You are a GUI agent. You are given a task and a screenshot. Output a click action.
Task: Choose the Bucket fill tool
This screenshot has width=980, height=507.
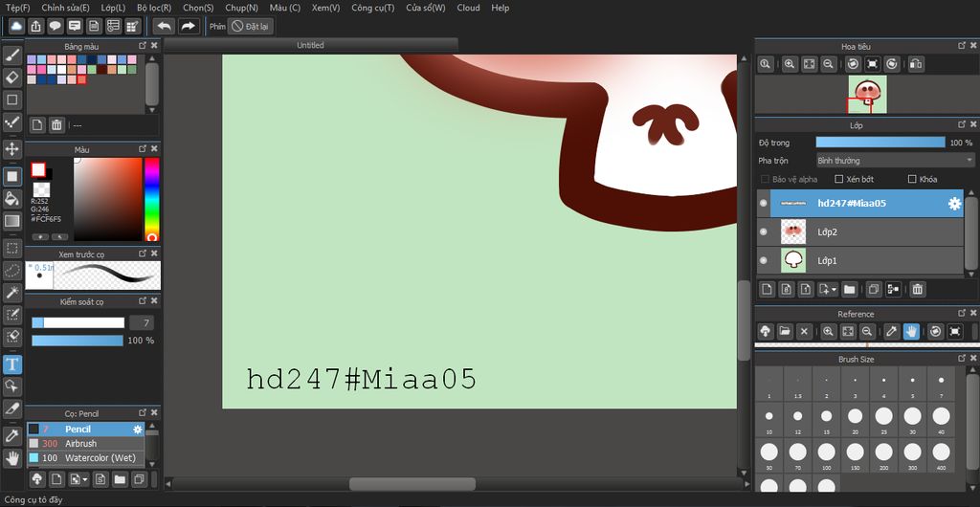12,199
